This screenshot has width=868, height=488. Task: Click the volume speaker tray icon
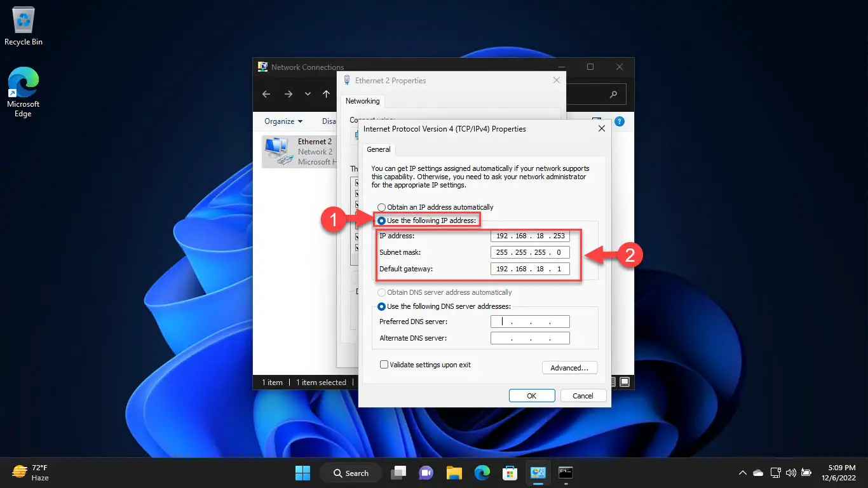tap(791, 473)
